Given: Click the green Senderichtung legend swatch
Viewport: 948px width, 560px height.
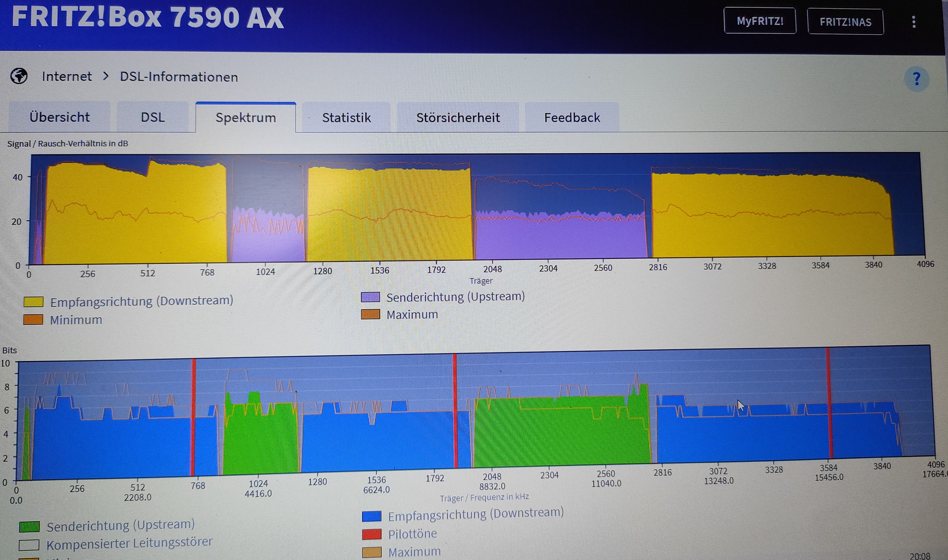Looking at the screenshot, I should pos(29,527).
